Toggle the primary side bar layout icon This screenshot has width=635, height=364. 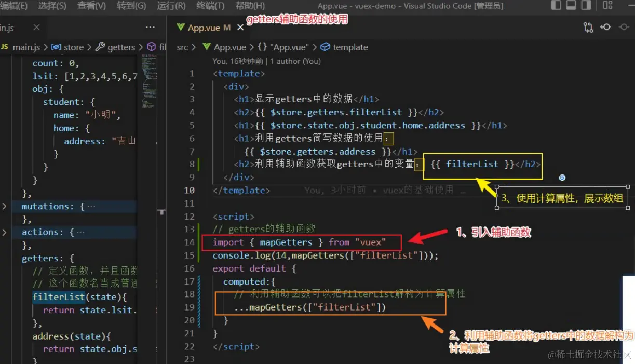click(556, 6)
